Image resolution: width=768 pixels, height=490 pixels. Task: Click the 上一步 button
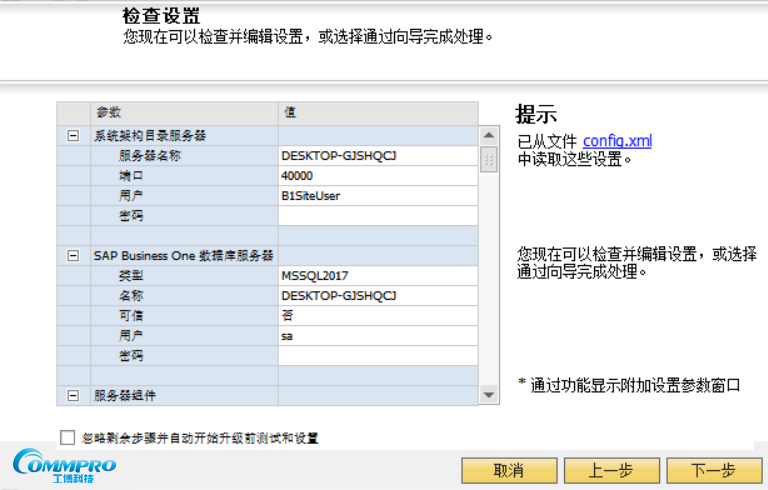click(x=611, y=470)
